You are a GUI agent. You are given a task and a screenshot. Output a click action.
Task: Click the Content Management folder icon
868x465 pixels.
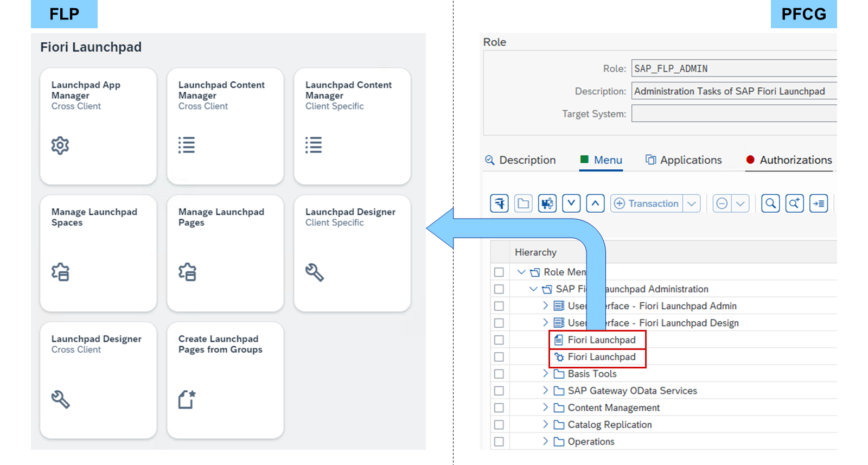coord(559,407)
